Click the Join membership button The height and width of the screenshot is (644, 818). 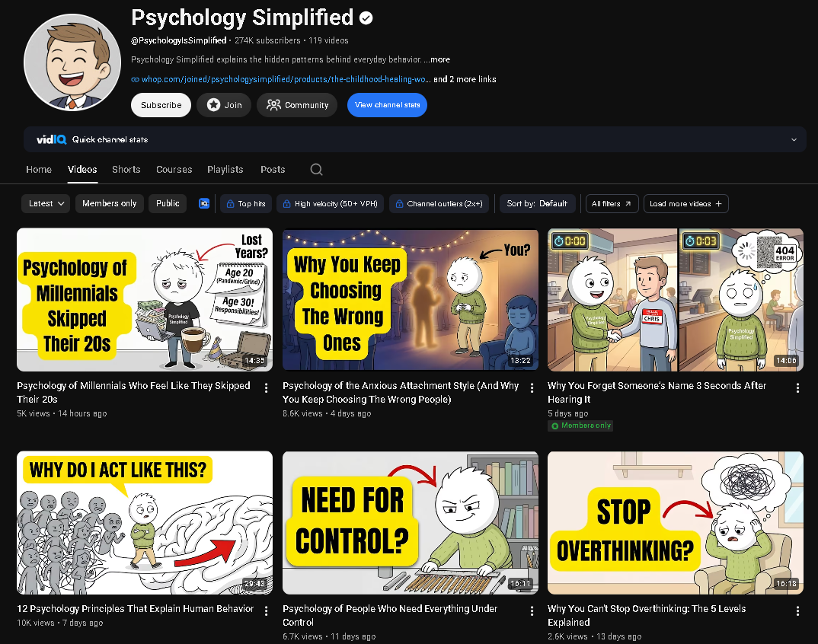pos(224,105)
